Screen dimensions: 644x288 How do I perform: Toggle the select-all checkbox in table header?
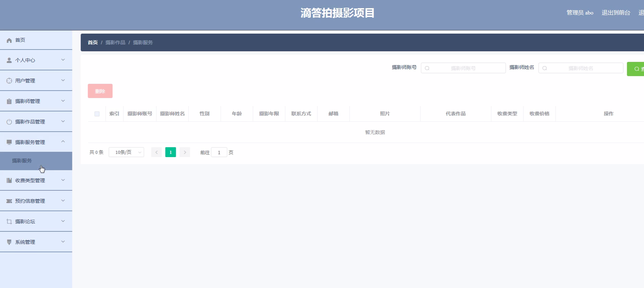[97, 114]
